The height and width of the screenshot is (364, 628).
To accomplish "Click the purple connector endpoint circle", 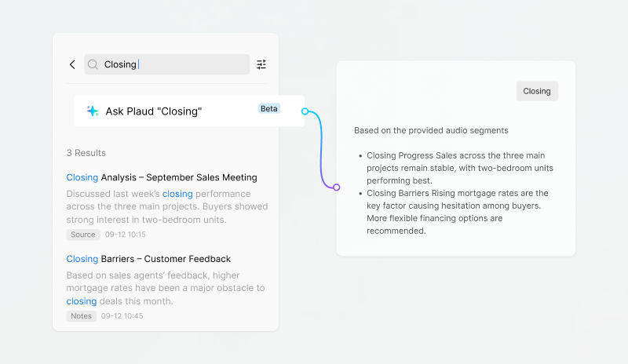I will pos(336,187).
